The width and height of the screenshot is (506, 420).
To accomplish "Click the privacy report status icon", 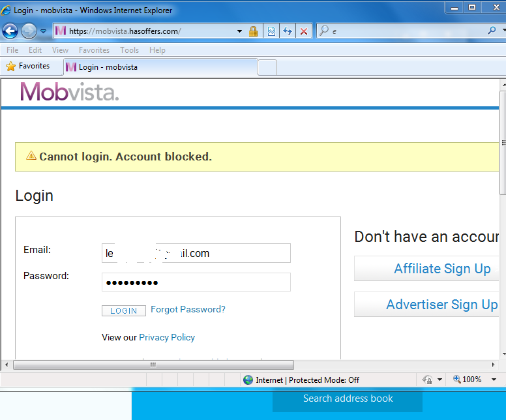I will point(427,380).
